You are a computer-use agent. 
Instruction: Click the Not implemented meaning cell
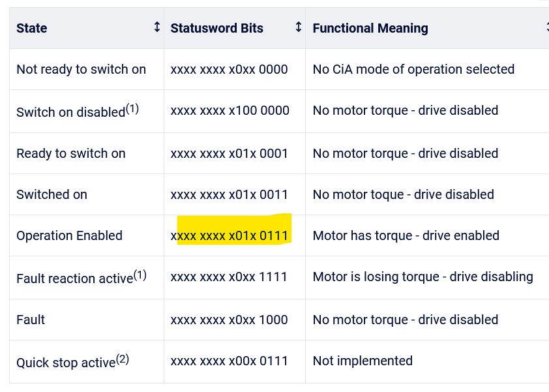tap(363, 361)
